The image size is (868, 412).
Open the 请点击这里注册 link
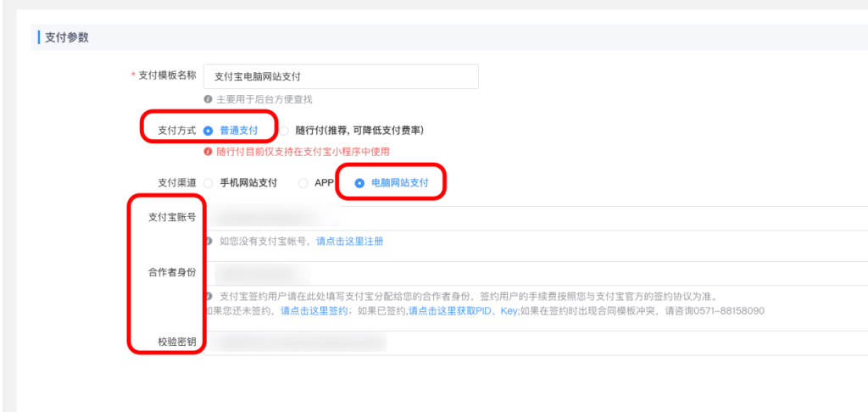coord(350,242)
